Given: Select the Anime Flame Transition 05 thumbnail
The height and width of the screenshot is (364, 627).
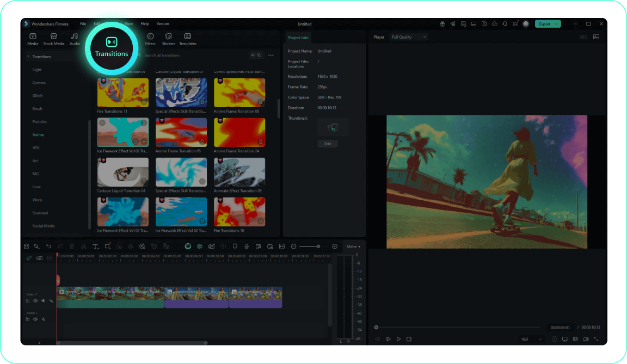Looking at the screenshot, I should coord(181,132).
